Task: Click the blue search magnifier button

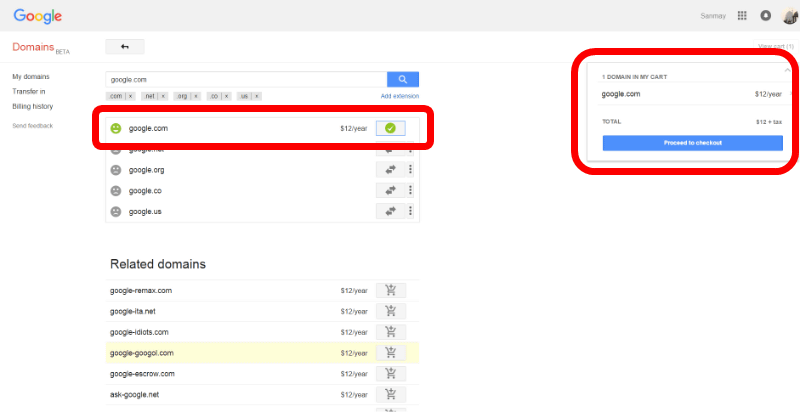Action: 403,79
